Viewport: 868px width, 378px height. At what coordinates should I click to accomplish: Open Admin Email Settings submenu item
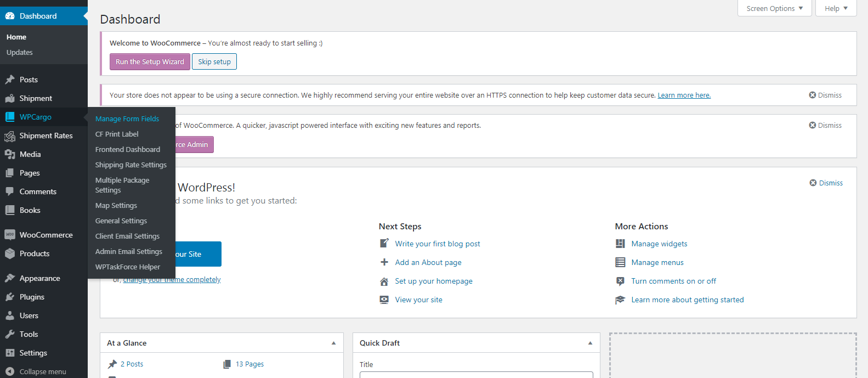click(x=129, y=251)
